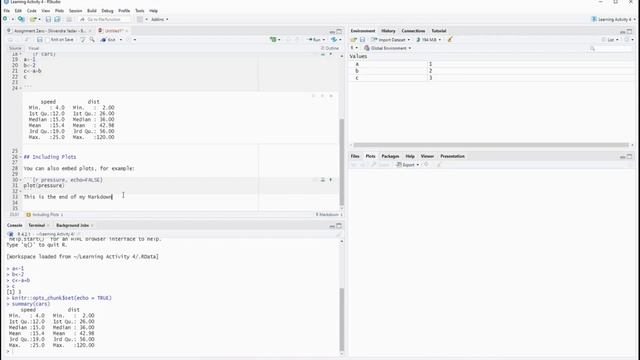The image size is (640, 360).
Task: Open the Viewer tab
Action: 427,156
